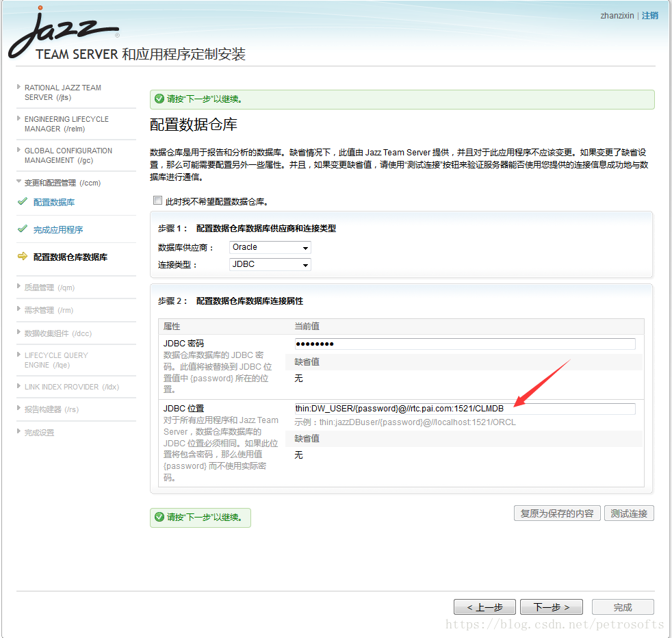Click the 步骤 1 section title
Screen dimensions: 672x638
pyautogui.click(x=247, y=229)
